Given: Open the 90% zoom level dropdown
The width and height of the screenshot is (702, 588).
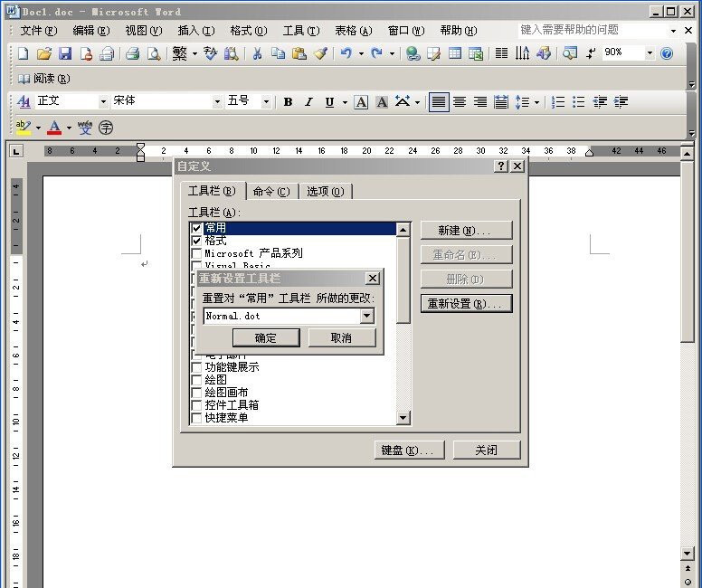Looking at the screenshot, I should point(650,53).
